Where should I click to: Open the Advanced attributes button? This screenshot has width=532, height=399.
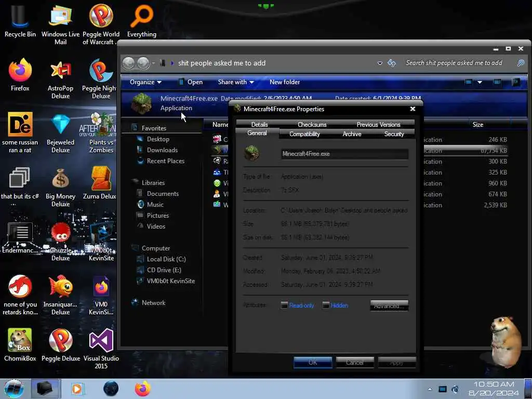click(x=389, y=305)
